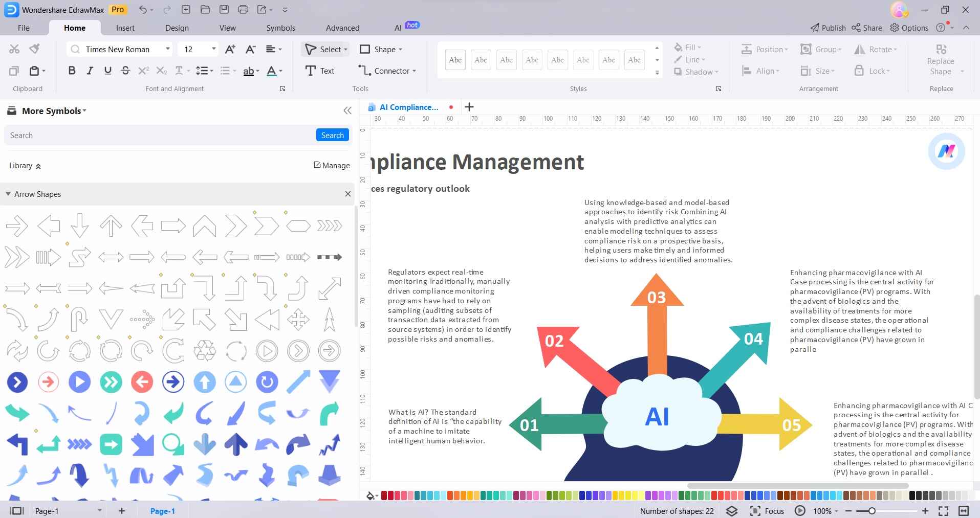The height and width of the screenshot is (518, 980).
Task: Activate the Format Painter brush icon
Action: tap(34, 49)
